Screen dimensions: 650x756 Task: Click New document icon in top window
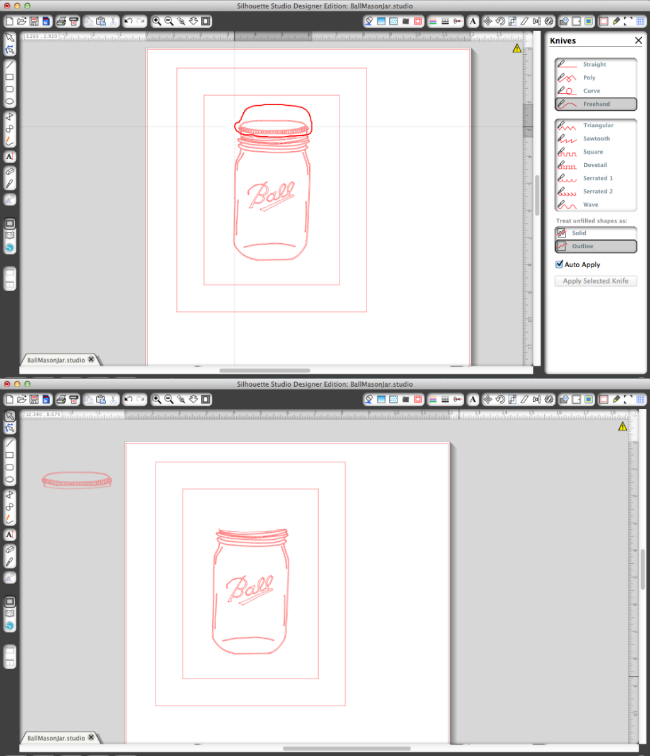coord(10,21)
